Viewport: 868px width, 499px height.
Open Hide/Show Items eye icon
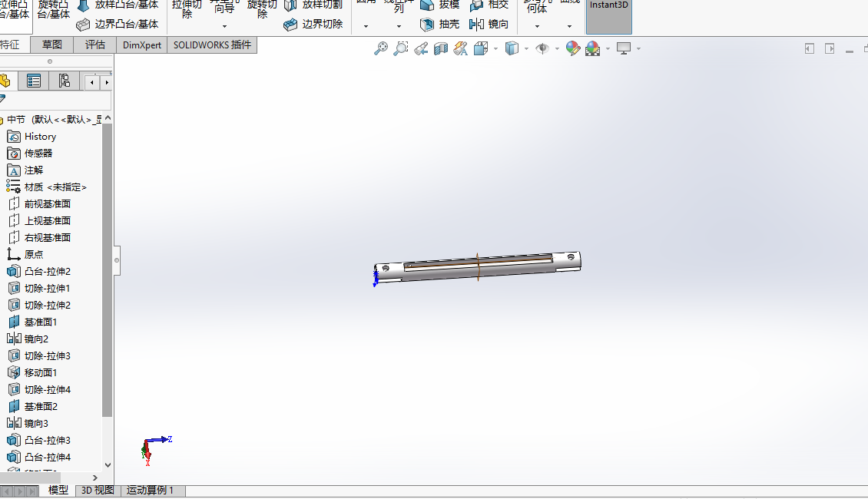click(542, 48)
